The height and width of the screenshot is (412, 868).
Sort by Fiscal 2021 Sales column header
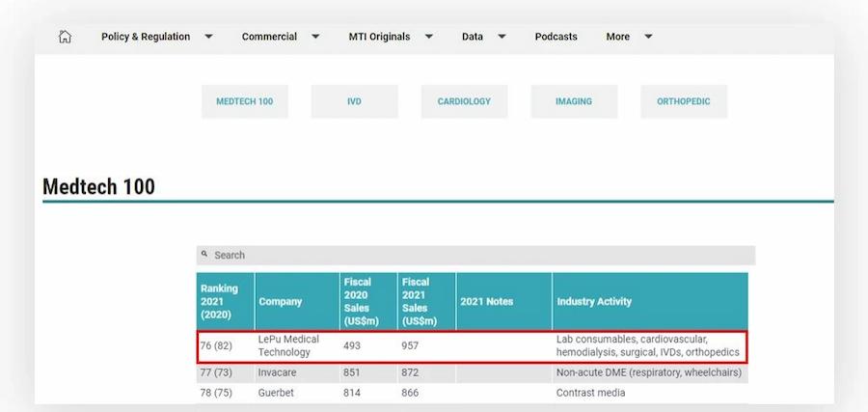pos(426,301)
